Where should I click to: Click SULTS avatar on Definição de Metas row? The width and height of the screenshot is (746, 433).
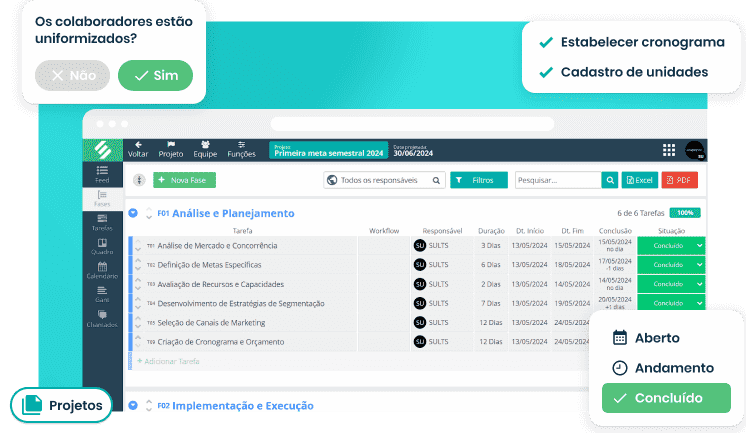point(420,265)
